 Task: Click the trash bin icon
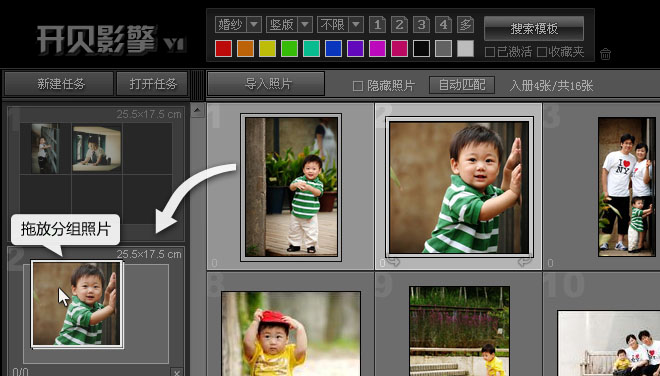pos(605,54)
